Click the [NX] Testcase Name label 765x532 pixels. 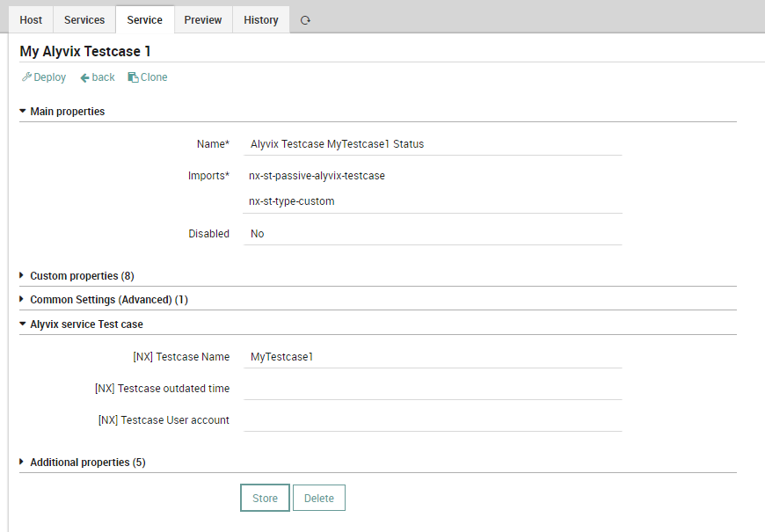tap(181, 357)
